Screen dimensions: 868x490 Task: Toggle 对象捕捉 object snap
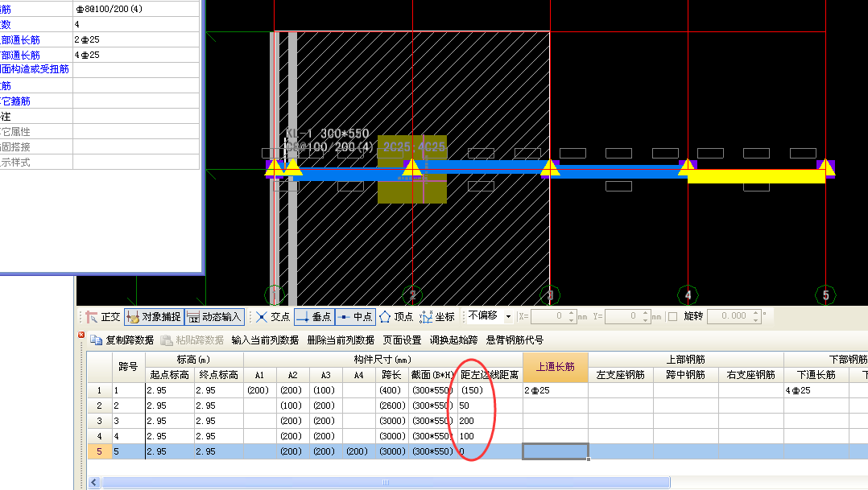tap(154, 317)
